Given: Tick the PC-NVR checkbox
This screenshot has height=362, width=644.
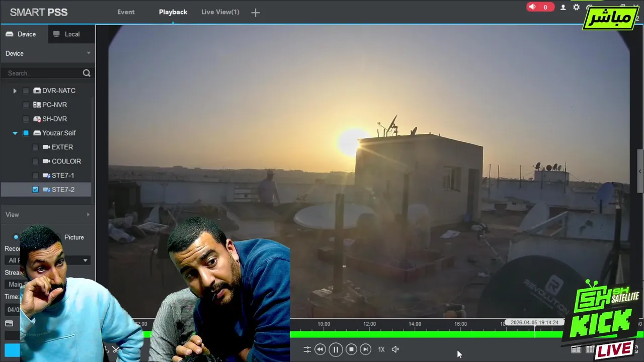Looking at the screenshot, I should click(26, 105).
